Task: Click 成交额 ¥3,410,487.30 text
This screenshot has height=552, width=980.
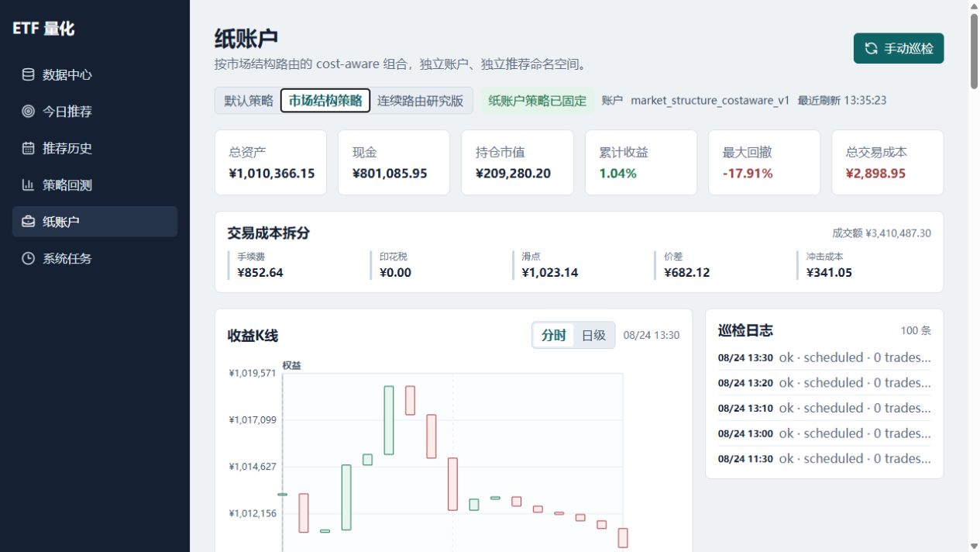Action: [882, 233]
